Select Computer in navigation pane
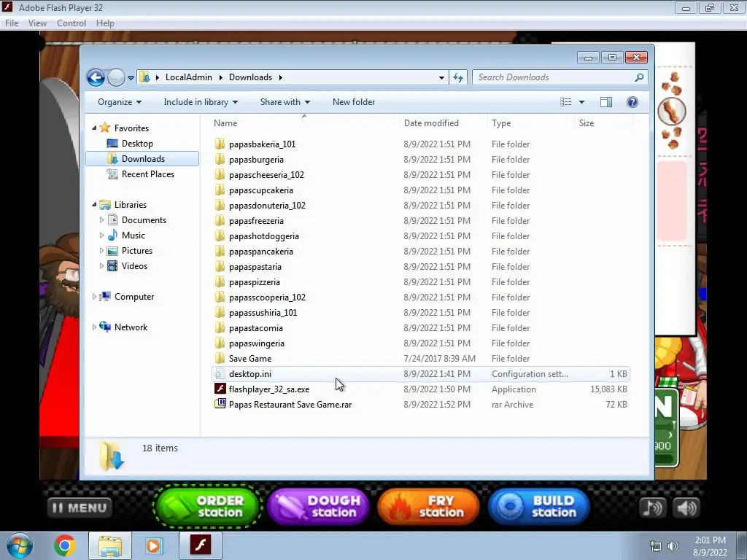747x560 pixels. pos(134,296)
